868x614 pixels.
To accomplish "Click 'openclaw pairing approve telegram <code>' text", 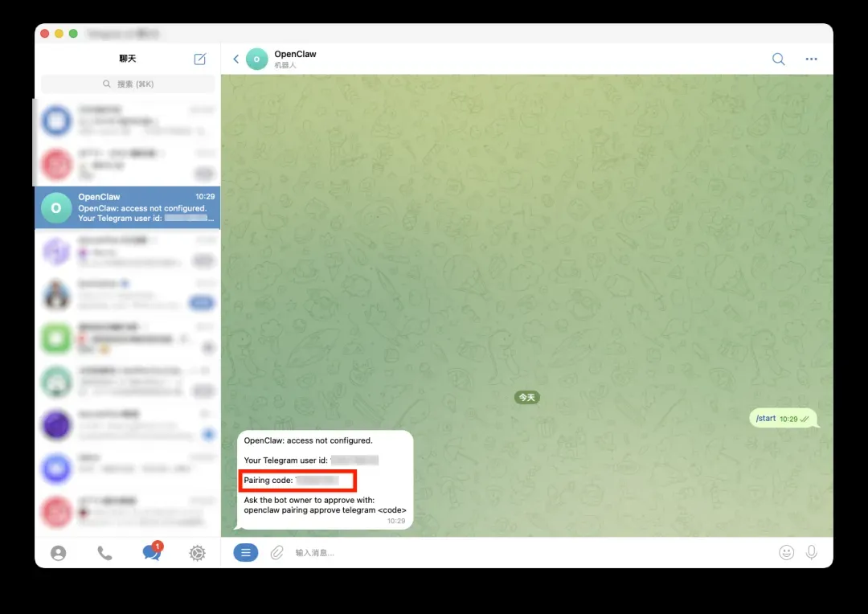I will tap(325, 510).
